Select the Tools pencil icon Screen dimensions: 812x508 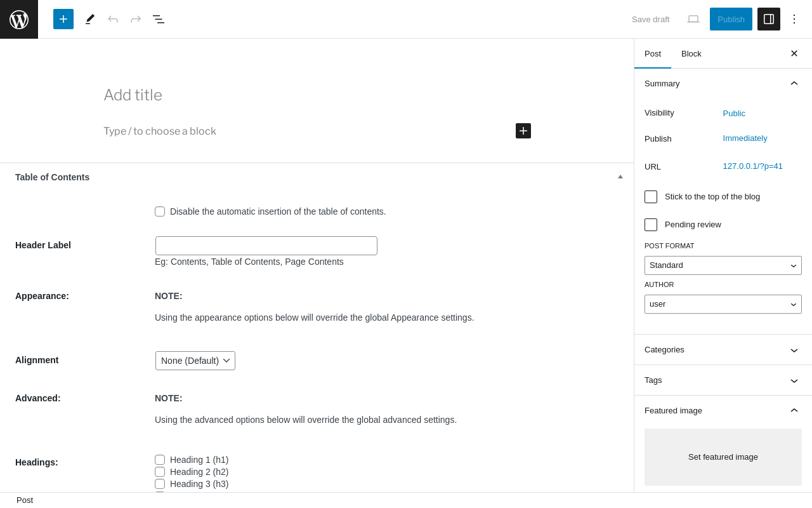[x=90, y=19]
